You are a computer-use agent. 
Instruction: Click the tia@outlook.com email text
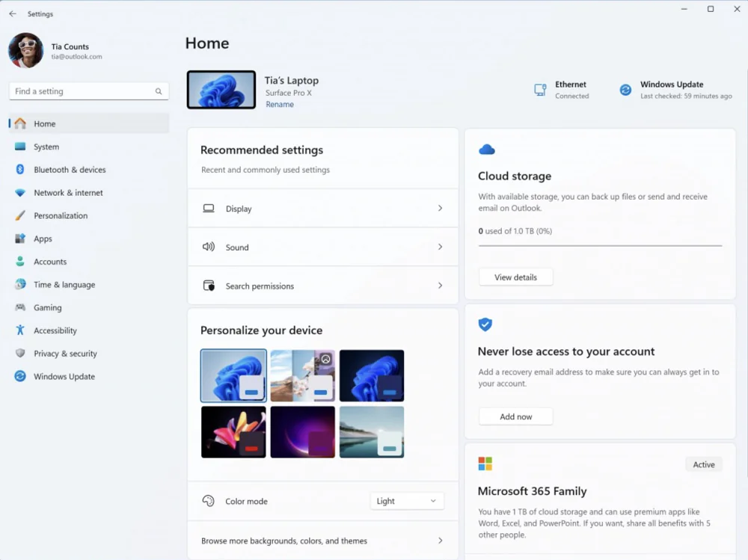(76, 56)
